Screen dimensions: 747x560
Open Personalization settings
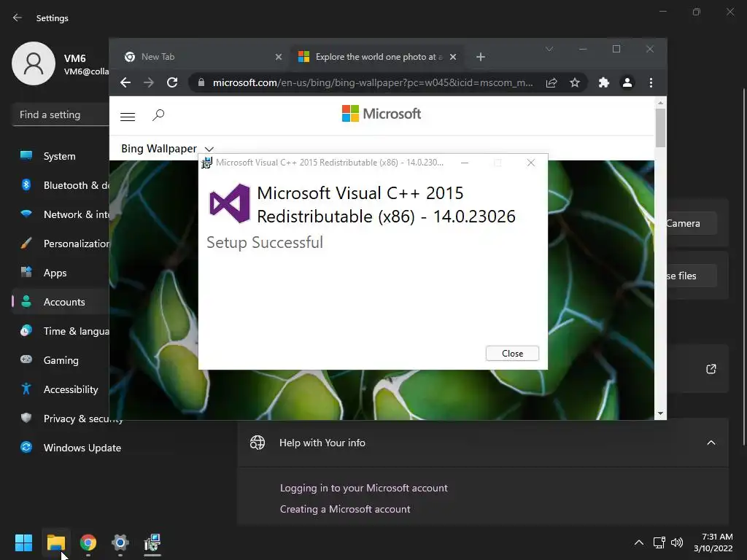click(x=61, y=244)
